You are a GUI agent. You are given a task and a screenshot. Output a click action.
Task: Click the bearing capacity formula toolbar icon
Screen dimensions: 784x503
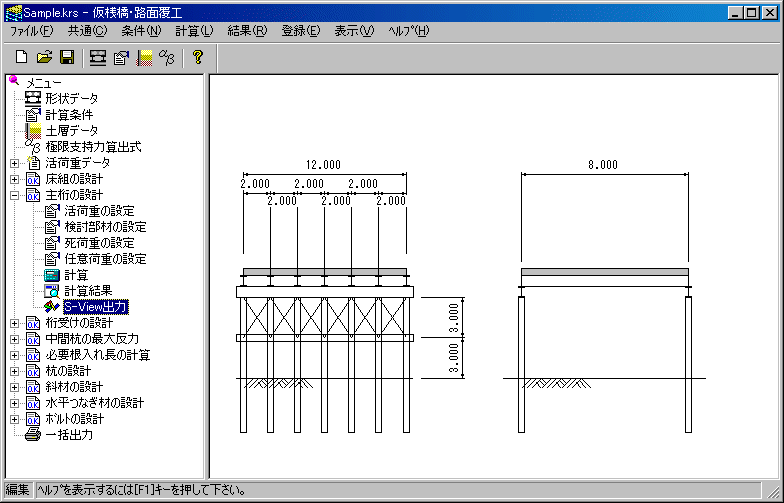click(167, 58)
